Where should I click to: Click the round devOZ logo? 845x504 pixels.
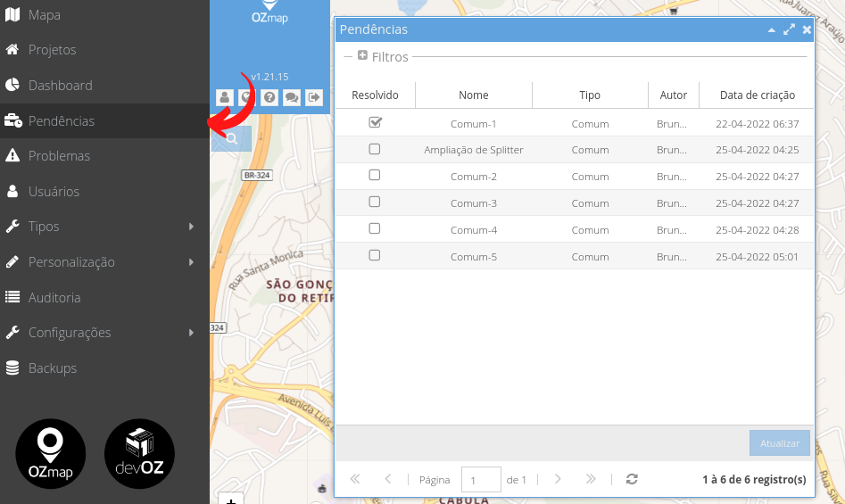click(x=139, y=454)
